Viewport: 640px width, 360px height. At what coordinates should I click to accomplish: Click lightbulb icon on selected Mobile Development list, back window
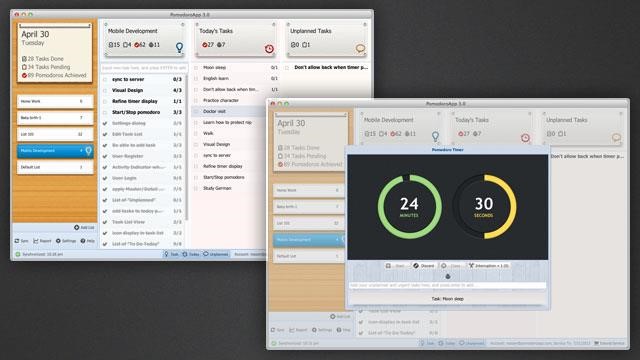coord(88,151)
